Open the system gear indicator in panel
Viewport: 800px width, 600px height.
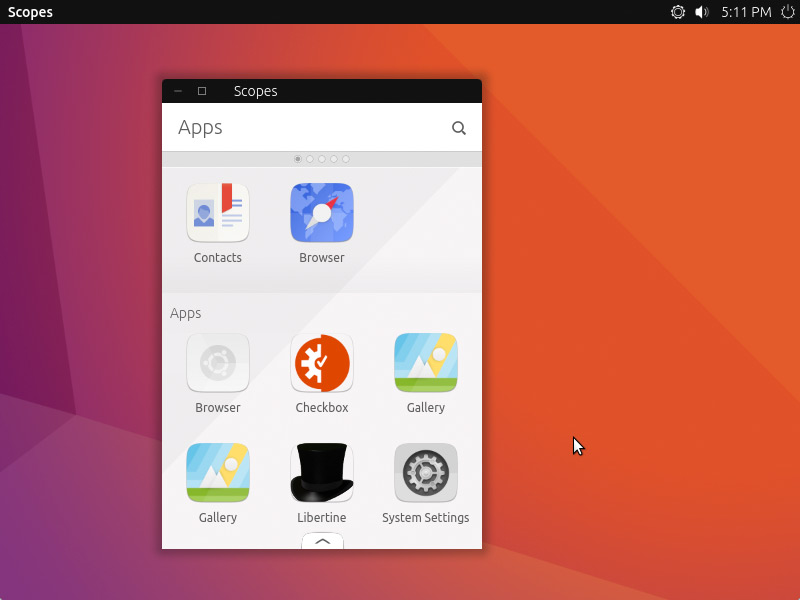678,12
